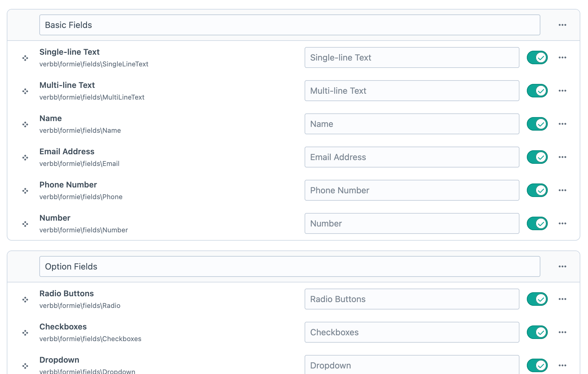The height and width of the screenshot is (374, 588).
Task: Open the ellipsis menu for Email Address
Action: click(x=562, y=157)
